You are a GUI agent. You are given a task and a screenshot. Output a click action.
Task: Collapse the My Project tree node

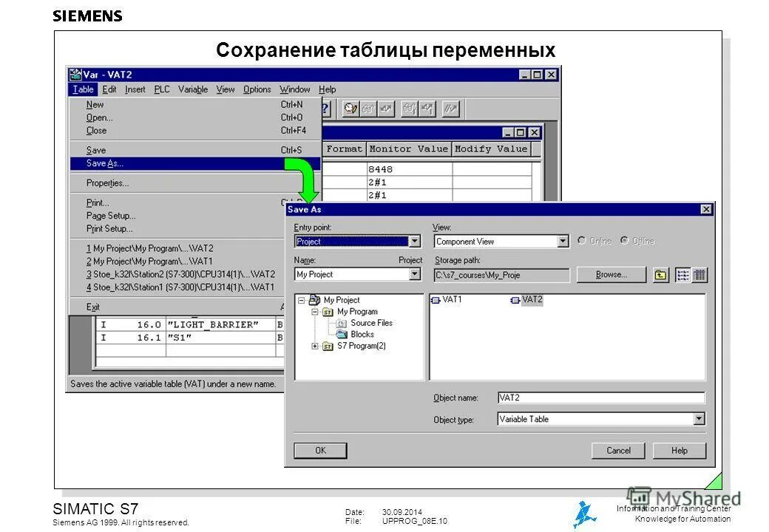pos(302,300)
